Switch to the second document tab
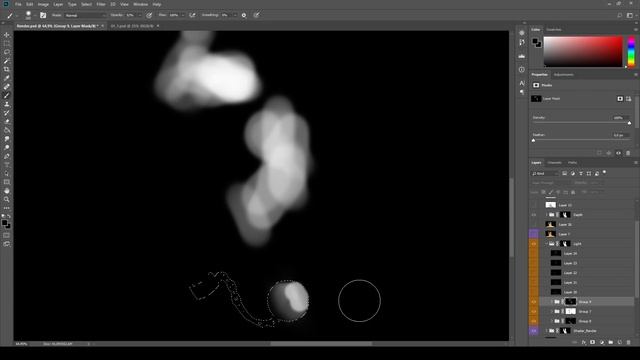The image size is (640, 360). tap(132, 26)
